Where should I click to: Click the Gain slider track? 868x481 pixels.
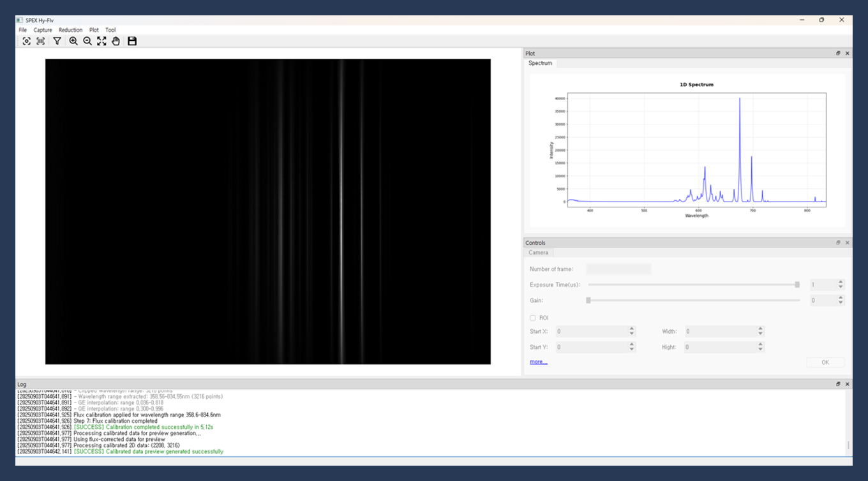coord(692,300)
